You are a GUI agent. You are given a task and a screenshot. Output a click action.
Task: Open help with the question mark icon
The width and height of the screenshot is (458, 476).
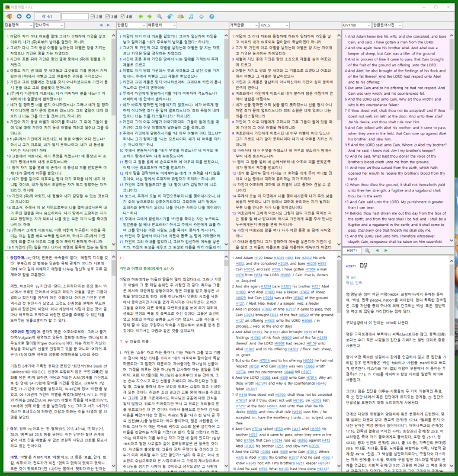coord(212,17)
